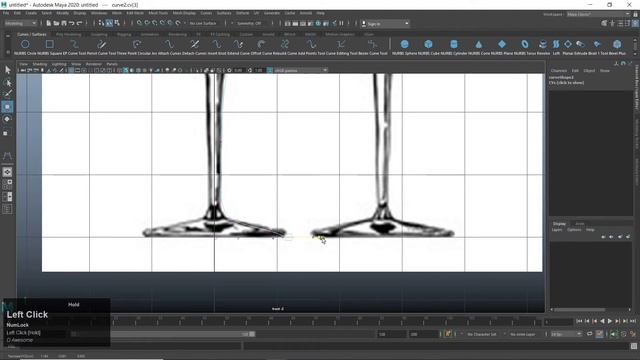Select the Curves / Surfaces shelf tab

(32, 35)
